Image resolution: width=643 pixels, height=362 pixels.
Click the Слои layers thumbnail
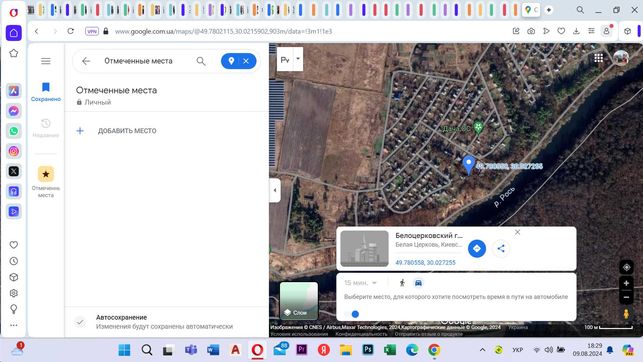point(299,301)
